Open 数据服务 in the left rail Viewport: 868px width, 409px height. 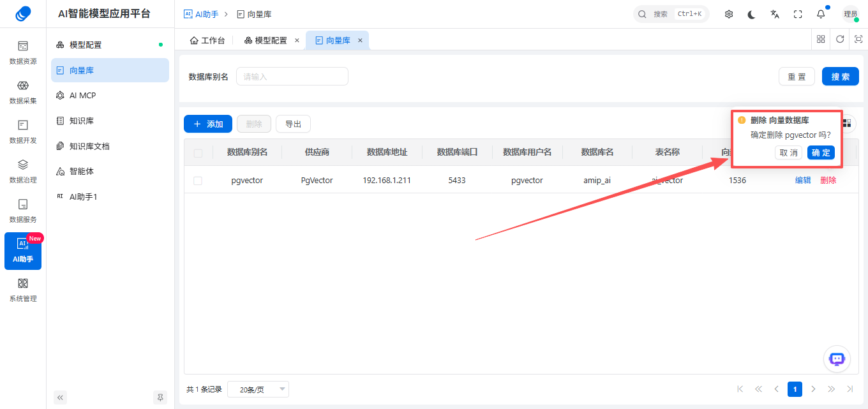point(23,211)
